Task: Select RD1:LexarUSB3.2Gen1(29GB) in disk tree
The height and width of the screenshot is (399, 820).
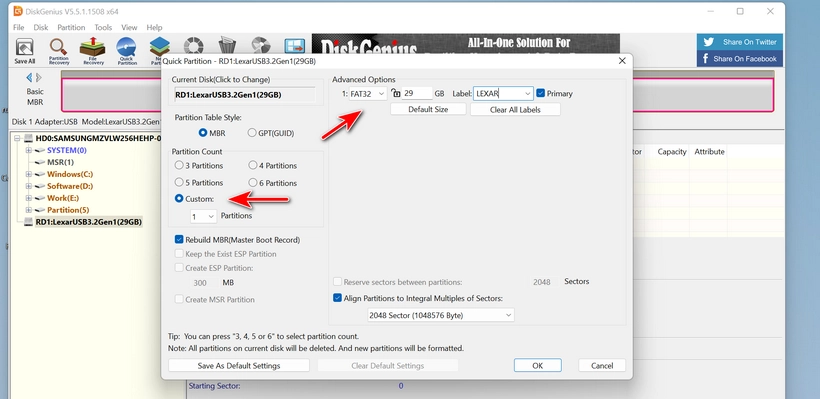Action: click(x=88, y=222)
